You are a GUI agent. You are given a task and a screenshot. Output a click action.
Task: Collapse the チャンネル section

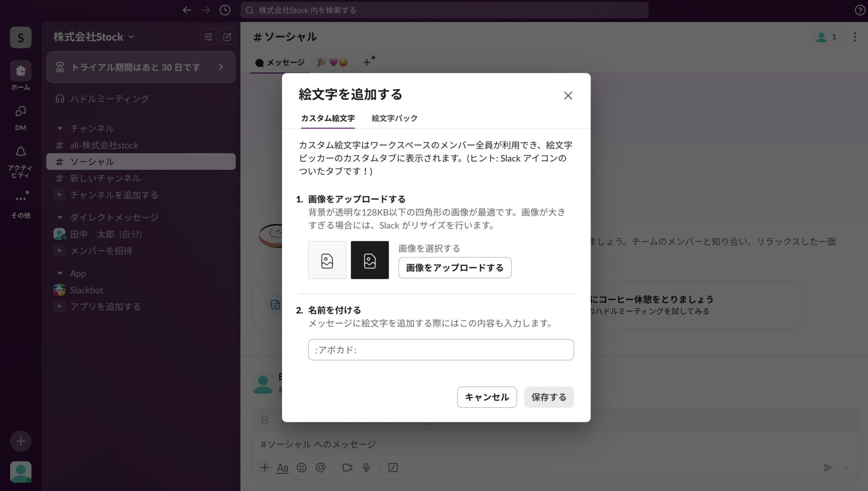click(x=61, y=128)
